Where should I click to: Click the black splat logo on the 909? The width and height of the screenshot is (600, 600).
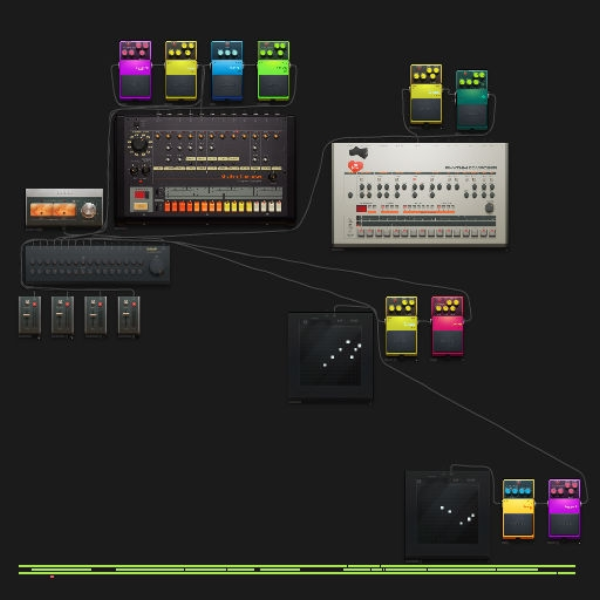tap(358, 152)
